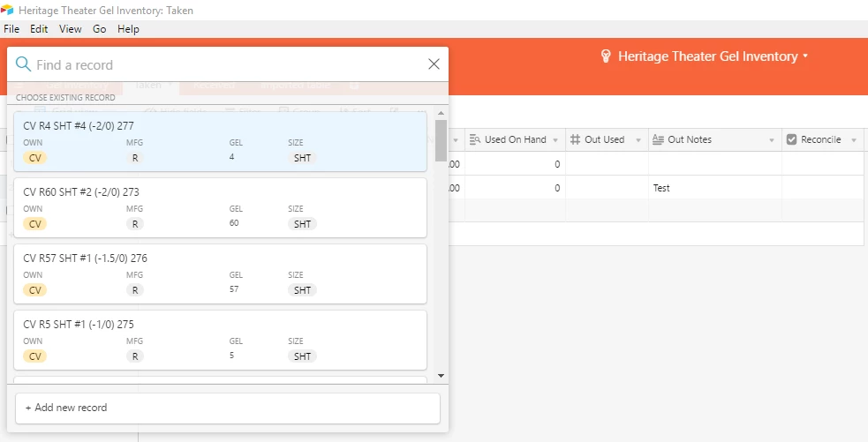Open Out Notes column dropdown arrow
Screen dimensions: 868x442
point(772,140)
